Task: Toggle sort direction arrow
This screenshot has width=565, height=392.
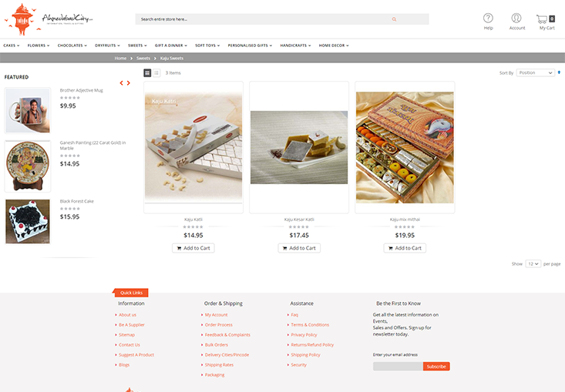Action: pyautogui.click(x=559, y=72)
